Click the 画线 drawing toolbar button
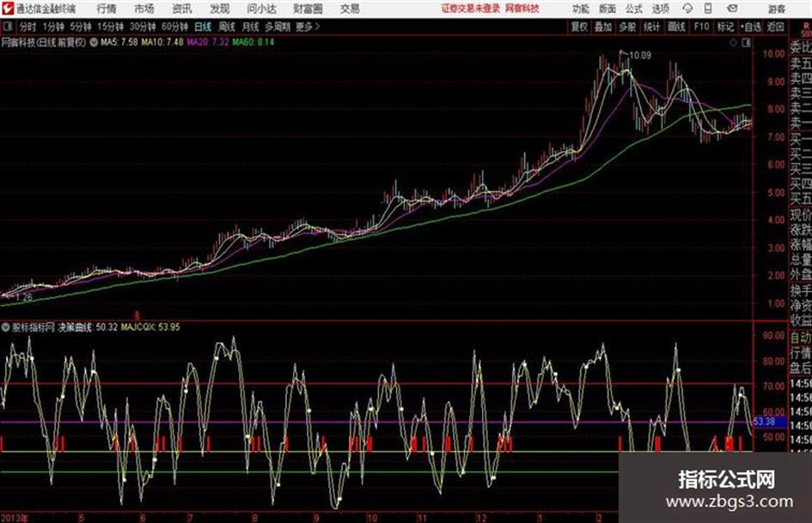The height and width of the screenshot is (523, 812). 676,27
